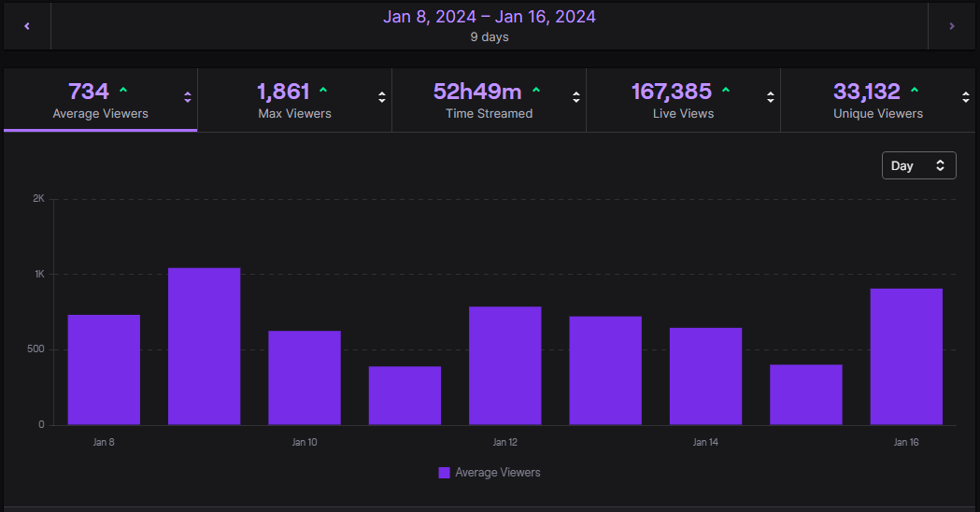Screen dimensions: 980x512
Task: Select the Live Views tab
Action: [x=684, y=100]
